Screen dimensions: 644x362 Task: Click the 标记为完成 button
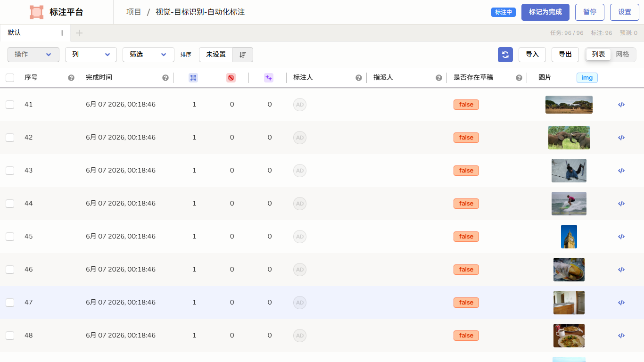coord(545,12)
